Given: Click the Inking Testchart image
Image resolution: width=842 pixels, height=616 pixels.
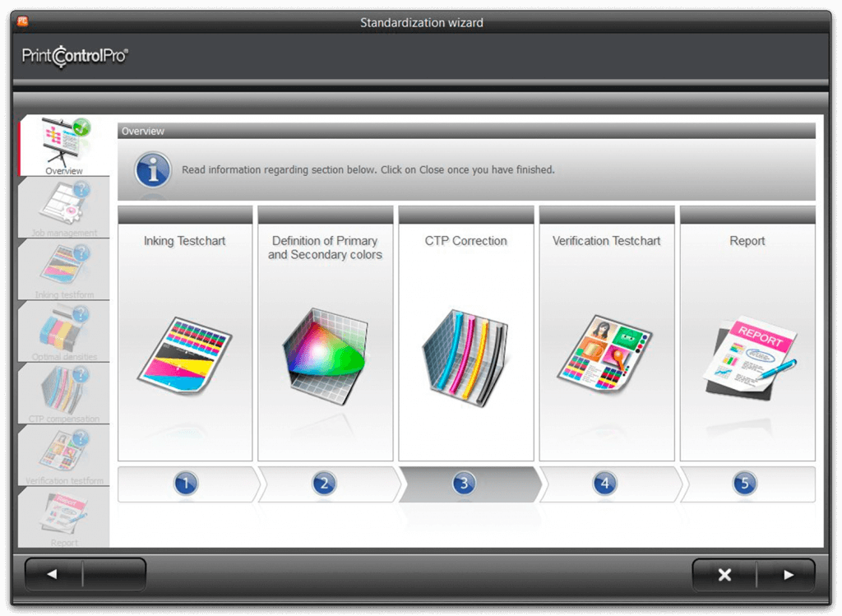Looking at the screenshot, I should pos(185,354).
